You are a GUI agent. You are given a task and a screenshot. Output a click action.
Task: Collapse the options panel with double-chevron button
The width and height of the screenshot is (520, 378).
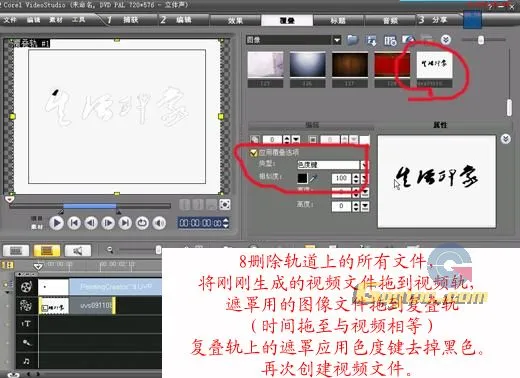(x=506, y=139)
